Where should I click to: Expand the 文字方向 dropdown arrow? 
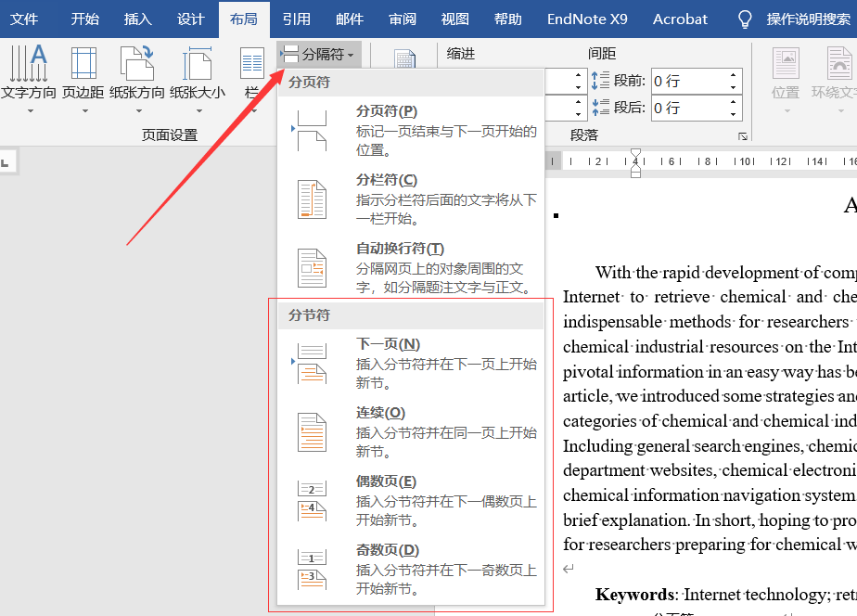(31, 111)
